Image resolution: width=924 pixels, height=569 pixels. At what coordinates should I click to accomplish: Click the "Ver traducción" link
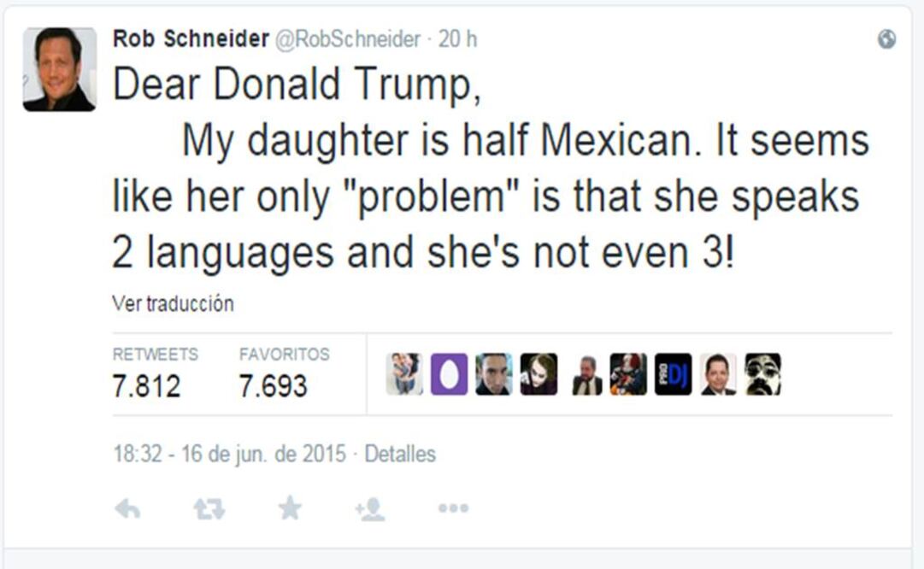173,303
